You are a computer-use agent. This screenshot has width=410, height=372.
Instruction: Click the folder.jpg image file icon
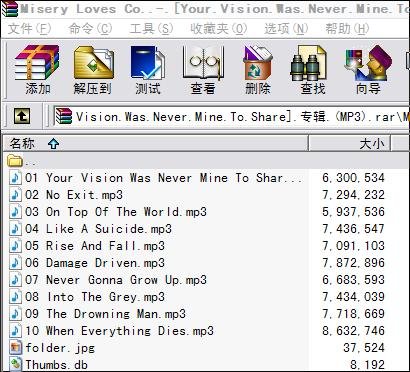(x=16, y=348)
